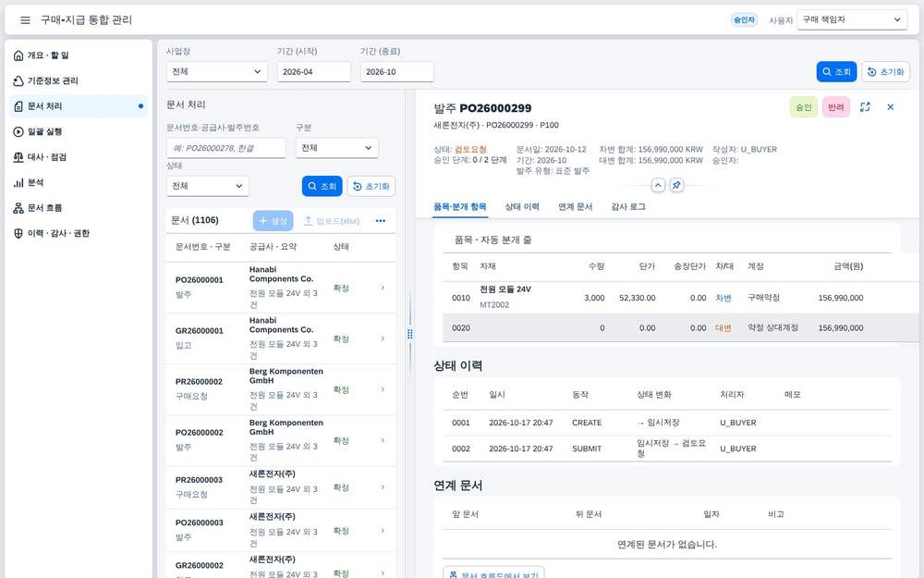Select document PO26000001
The width and height of the screenshot is (924, 578).
(x=281, y=288)
